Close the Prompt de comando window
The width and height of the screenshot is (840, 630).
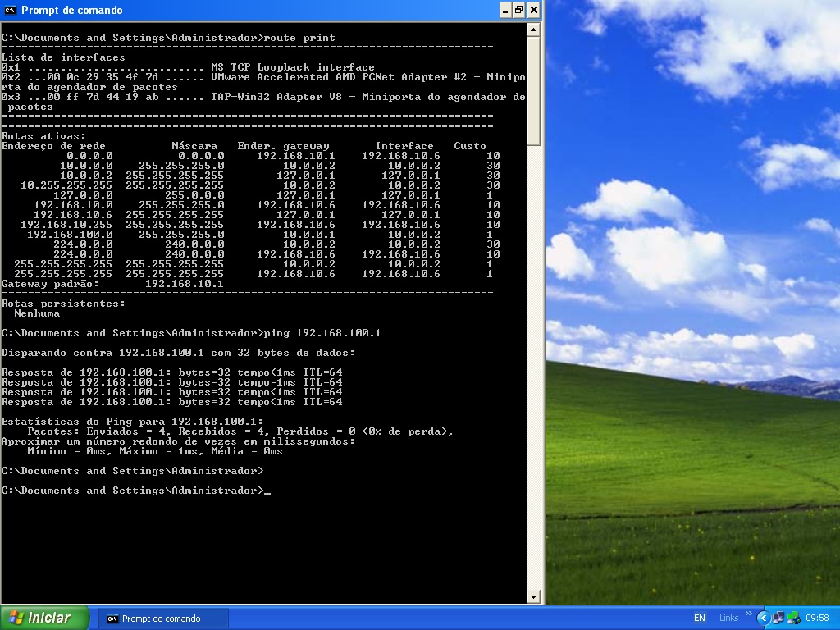pos(533,10)
